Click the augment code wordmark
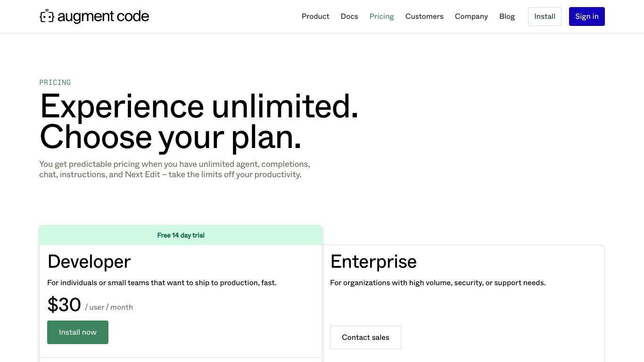The height and width of the screenshot is (362, 644). tap(103, 16)
